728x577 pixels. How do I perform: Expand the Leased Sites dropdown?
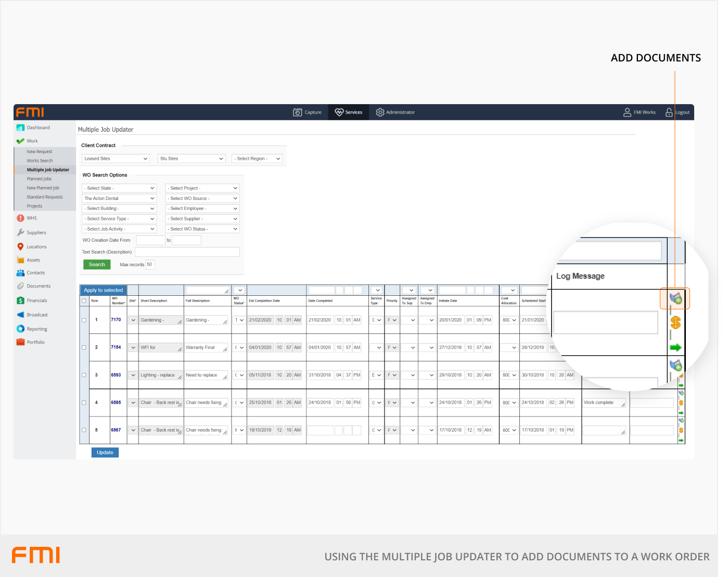116,159
